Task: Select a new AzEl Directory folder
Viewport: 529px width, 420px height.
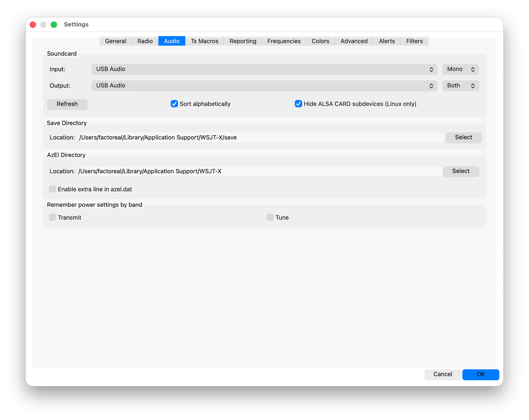Action: click(461, 171)
